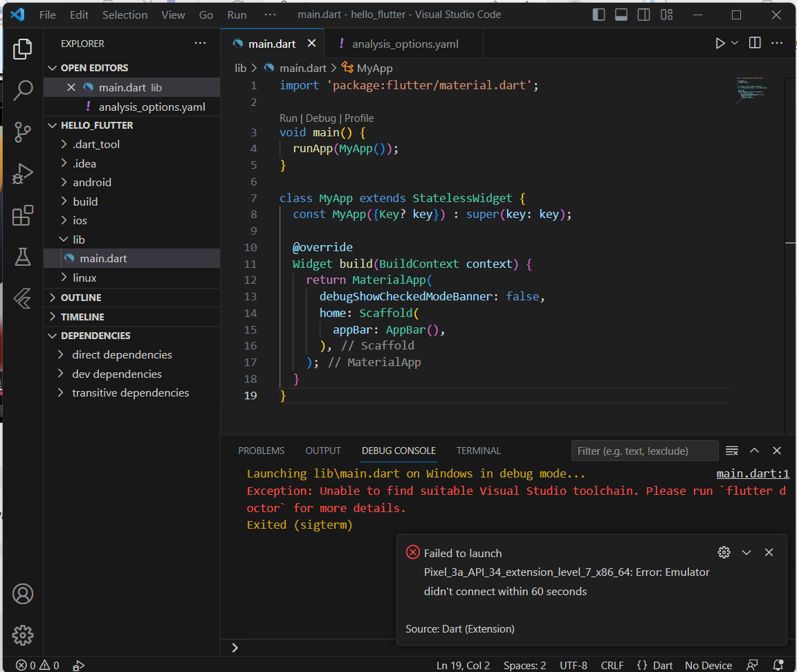
Task: Clear the debug console output
Action: click(x=732, y=451)
